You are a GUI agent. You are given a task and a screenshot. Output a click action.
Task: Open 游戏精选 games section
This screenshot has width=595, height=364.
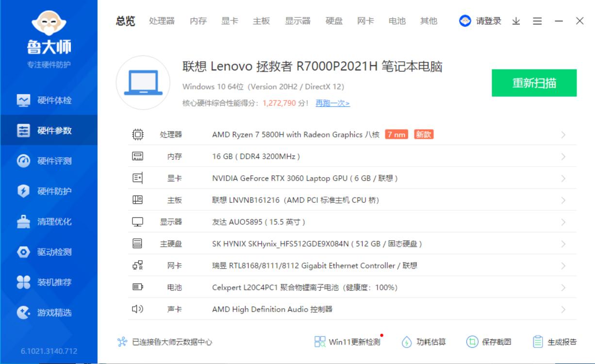click(49, 313)
